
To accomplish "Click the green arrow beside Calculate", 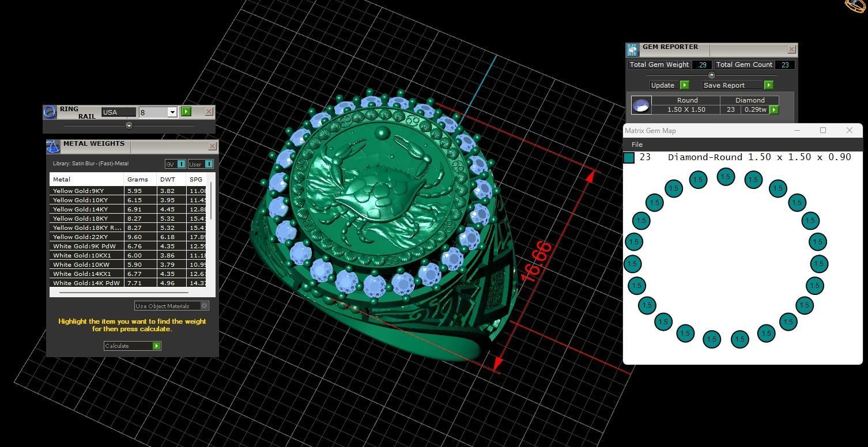I will (156, 346).
